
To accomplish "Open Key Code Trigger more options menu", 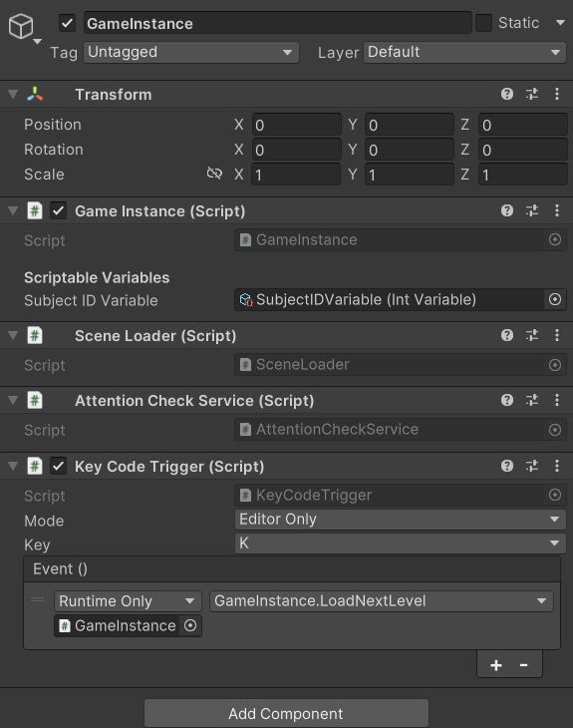I will pos(557,466).
